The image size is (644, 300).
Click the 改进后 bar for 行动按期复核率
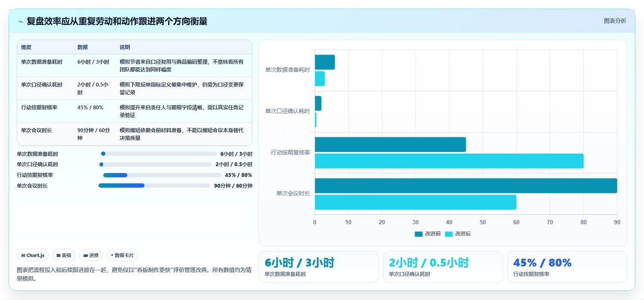[449, 161]
